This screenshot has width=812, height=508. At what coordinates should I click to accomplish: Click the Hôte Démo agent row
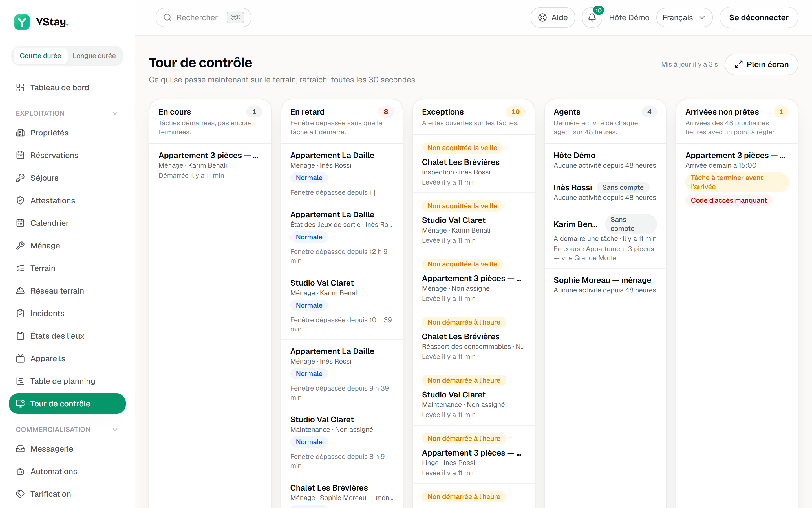pos(605,160)
